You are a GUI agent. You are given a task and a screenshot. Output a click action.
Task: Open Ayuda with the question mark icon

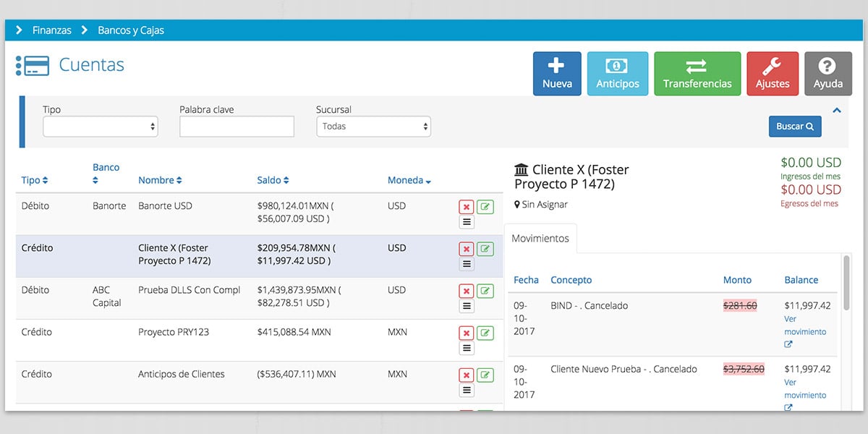pyautogui.click(x=827, y=74)
